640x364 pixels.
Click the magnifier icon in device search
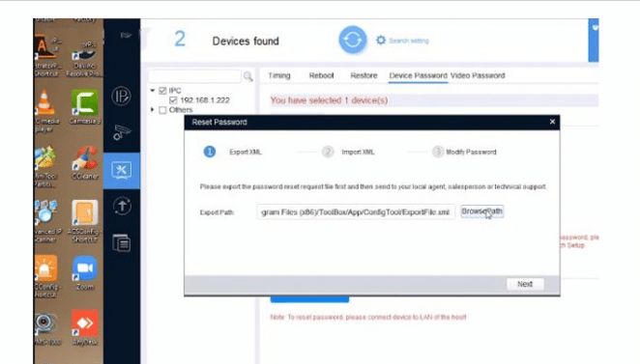coord(247,76)
